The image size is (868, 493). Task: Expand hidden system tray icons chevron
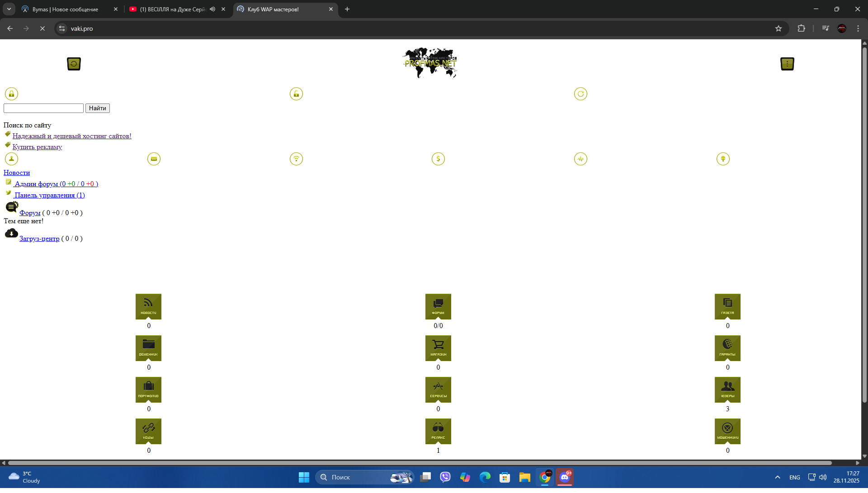point(777,477)
